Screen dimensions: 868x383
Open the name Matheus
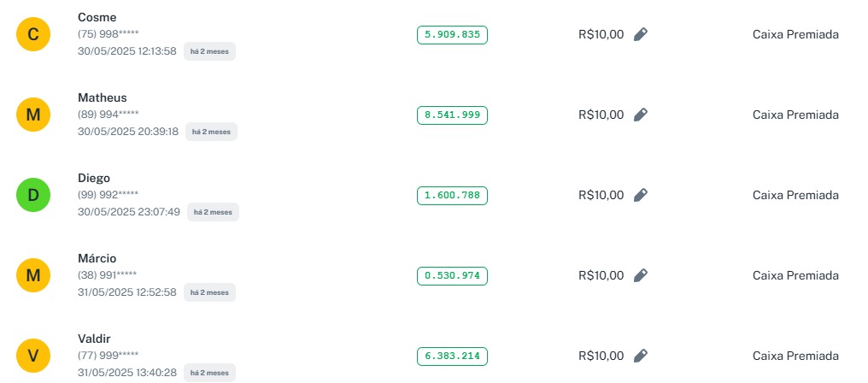tap(102, 97)
